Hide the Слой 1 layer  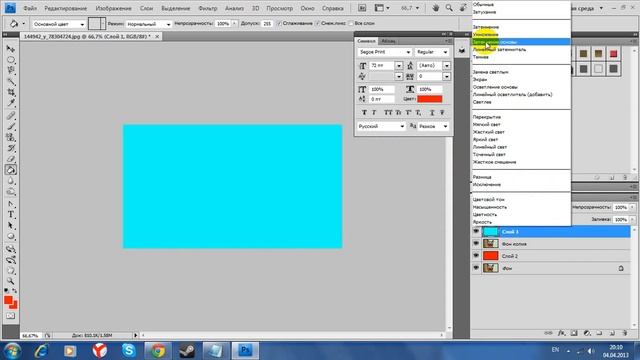click(476, 231)
